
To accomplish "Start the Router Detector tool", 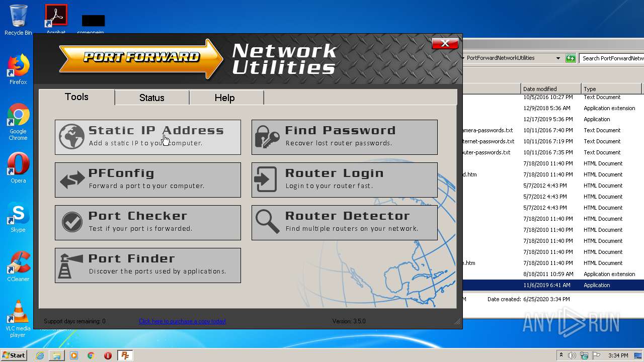I will tap(345, 222).
